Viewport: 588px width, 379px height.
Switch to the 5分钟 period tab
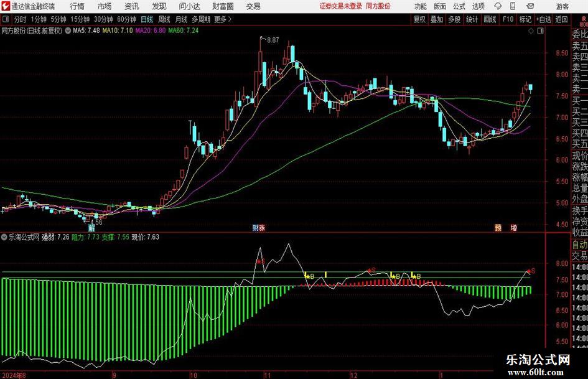pos(58,19)
